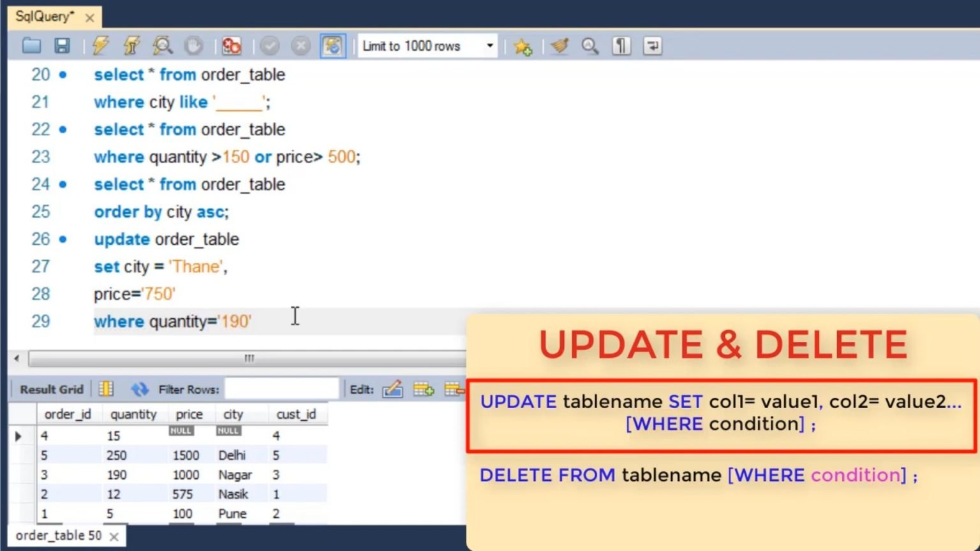Expand the row limit selector arrow
This screenshot has height=551, width=980.
(489, 46)
